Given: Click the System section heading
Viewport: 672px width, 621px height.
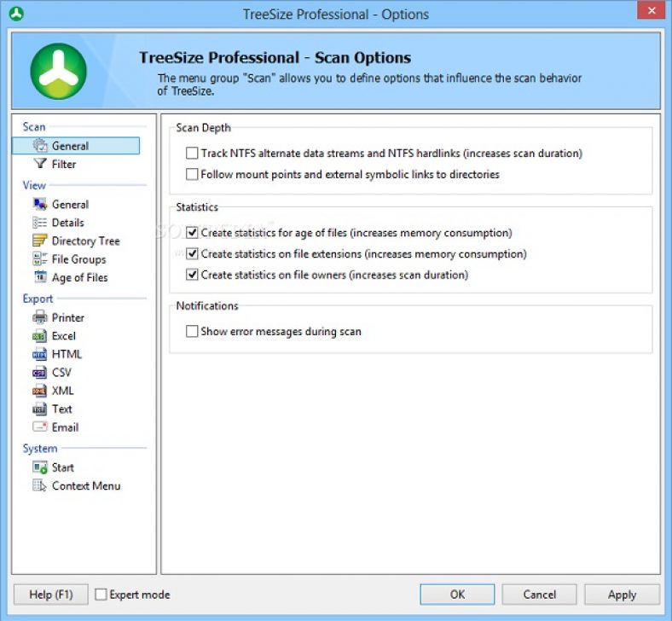Looking at the screenshot, I should pos(40,449).
